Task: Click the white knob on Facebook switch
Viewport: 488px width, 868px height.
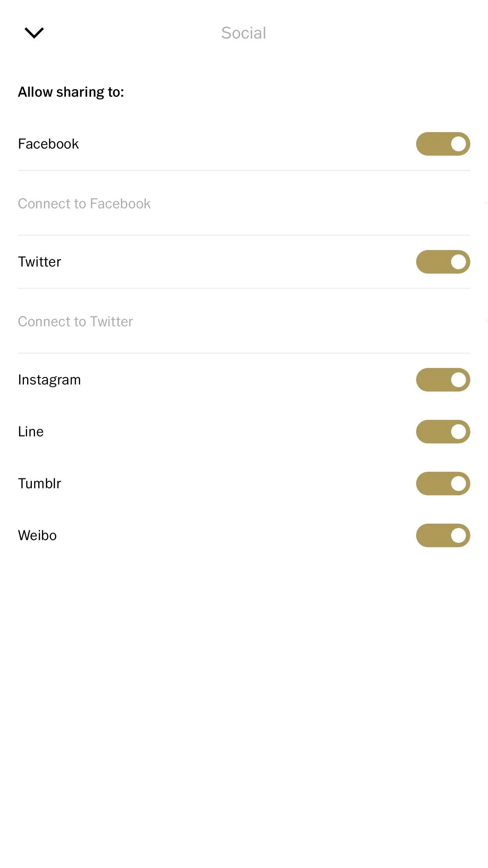Action: point(458,144)
